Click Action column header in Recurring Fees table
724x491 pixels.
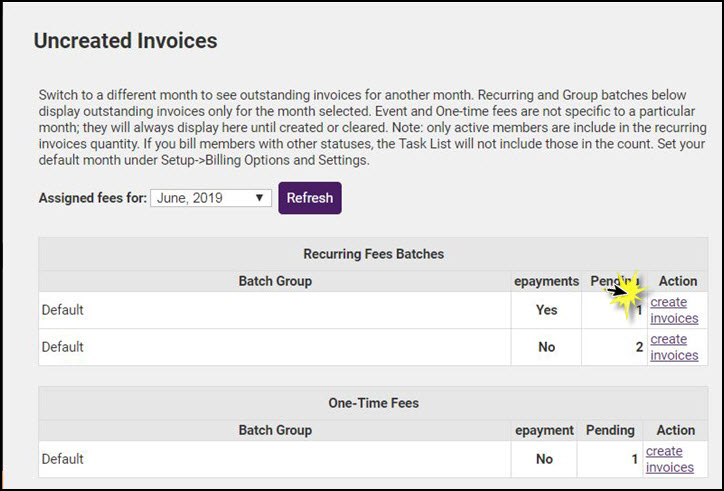pos(677,281)
